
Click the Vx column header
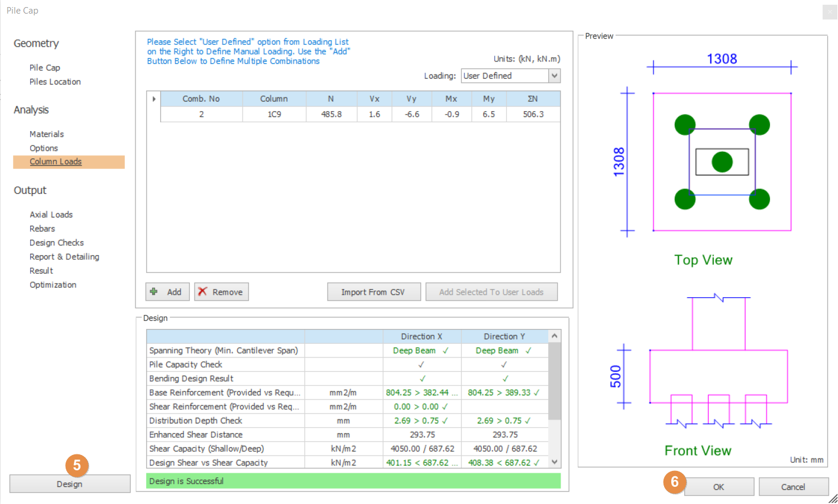[374, 99]
